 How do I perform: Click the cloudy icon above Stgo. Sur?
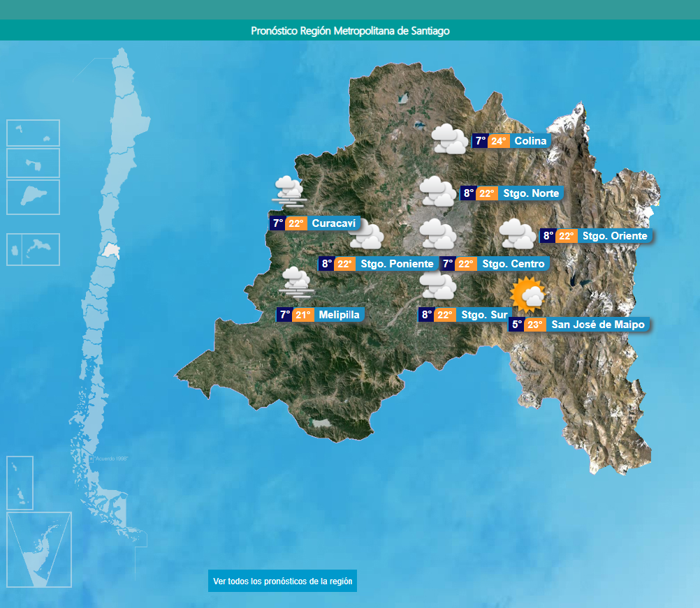pyautogui.click(x=438, y=286)
